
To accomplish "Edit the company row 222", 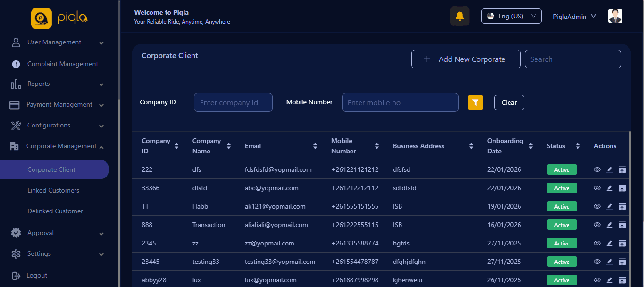I will pyautogui.click(x=610, y=169).
